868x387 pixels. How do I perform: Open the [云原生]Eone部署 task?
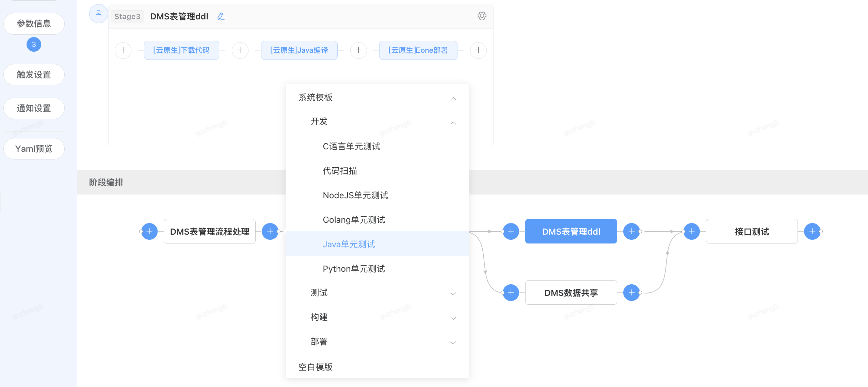[418, 50]
